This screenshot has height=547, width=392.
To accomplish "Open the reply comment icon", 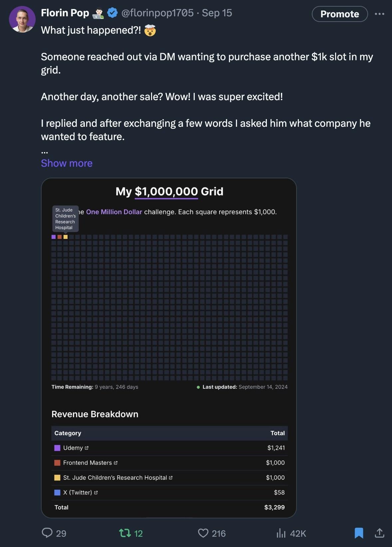I will click(x=47, y=533).
